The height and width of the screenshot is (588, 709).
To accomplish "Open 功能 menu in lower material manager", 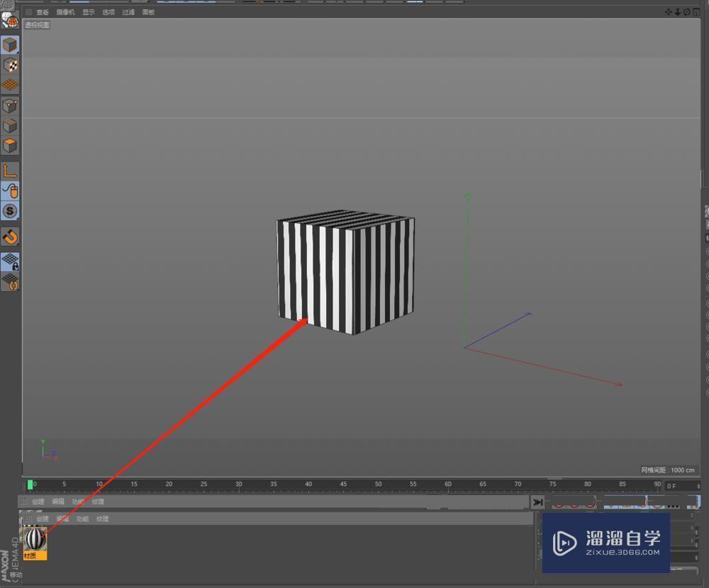I will [x=82, y=519].
